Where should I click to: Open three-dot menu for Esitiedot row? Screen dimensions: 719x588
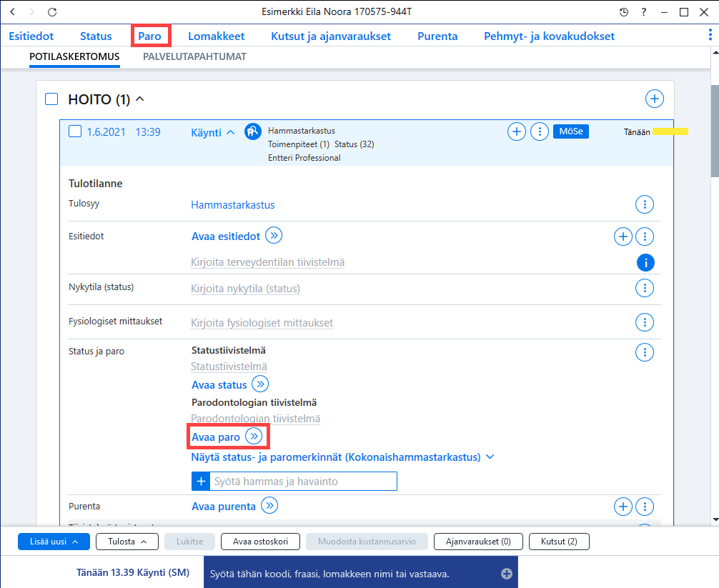click(645, 236)
